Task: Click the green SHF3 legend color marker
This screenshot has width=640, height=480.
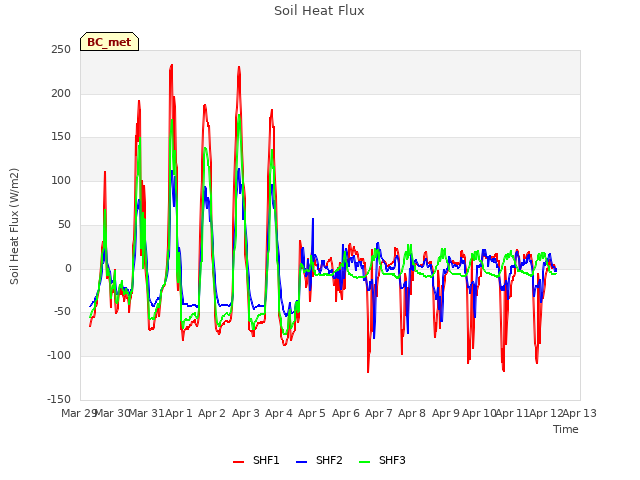Action: click(364, 462)
